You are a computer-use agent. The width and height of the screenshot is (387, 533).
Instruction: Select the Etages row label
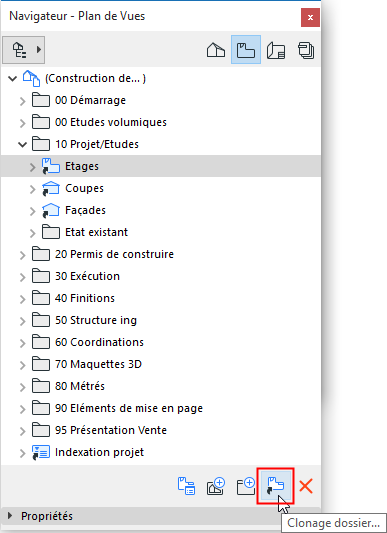pyautogui.click(x=82, y=166)
